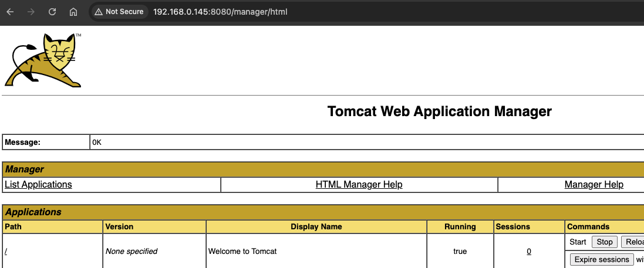Select the "None specified" version cell
644x268 pixels.
click(x=154, y=251)
